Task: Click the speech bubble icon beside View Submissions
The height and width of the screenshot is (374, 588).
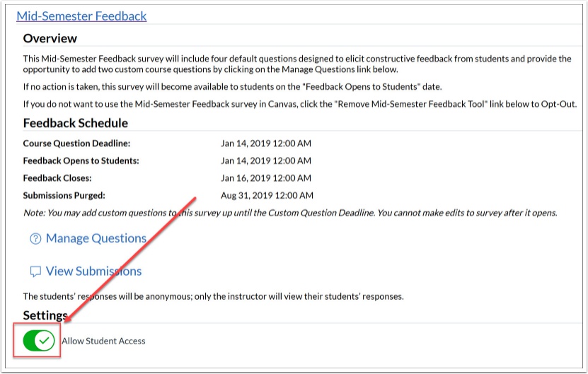Action: 35,271
